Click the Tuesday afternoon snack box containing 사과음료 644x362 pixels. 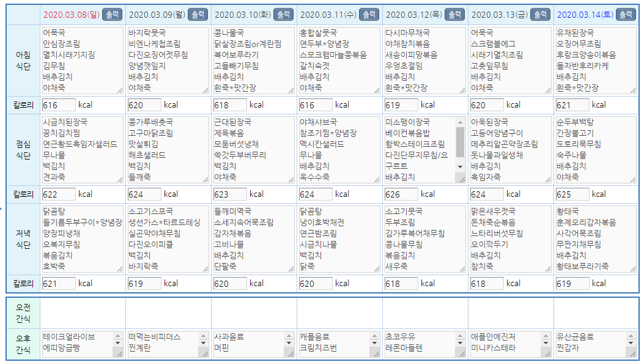pyautogui.click(x=245, y=343)
